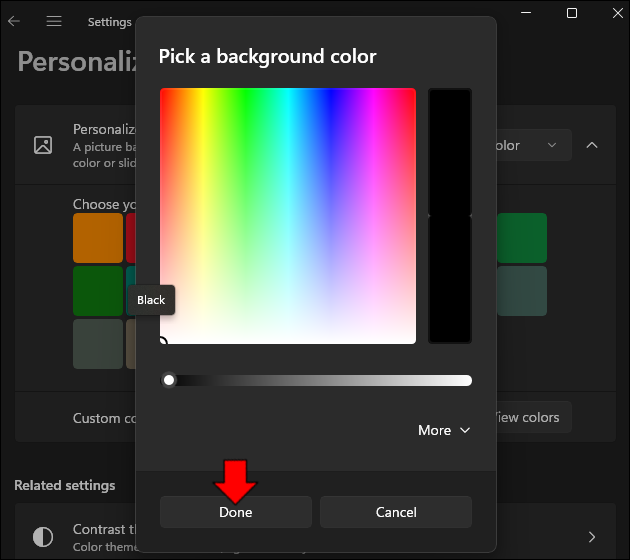The image size is (630, 560).
Task: Select the gray-green bottom-left swatch
Action: (x=97, y=344)
